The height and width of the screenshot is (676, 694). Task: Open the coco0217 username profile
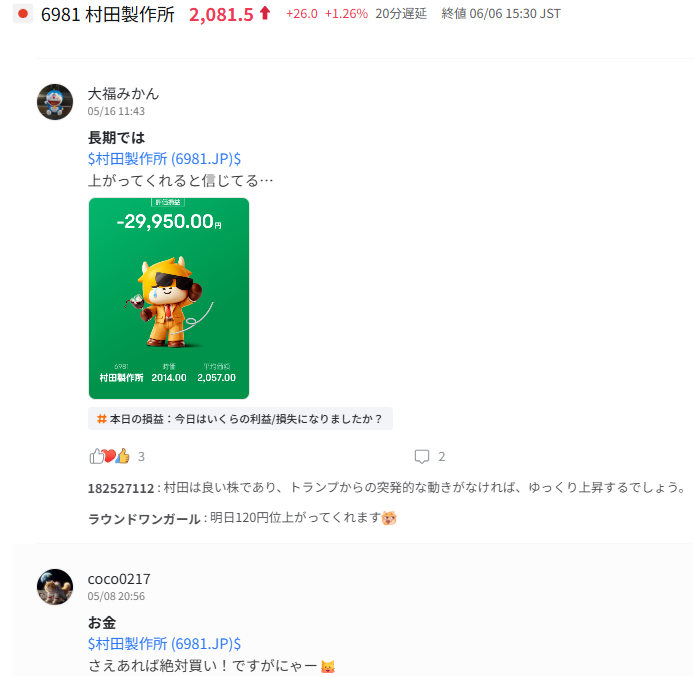tap(119, 579)
